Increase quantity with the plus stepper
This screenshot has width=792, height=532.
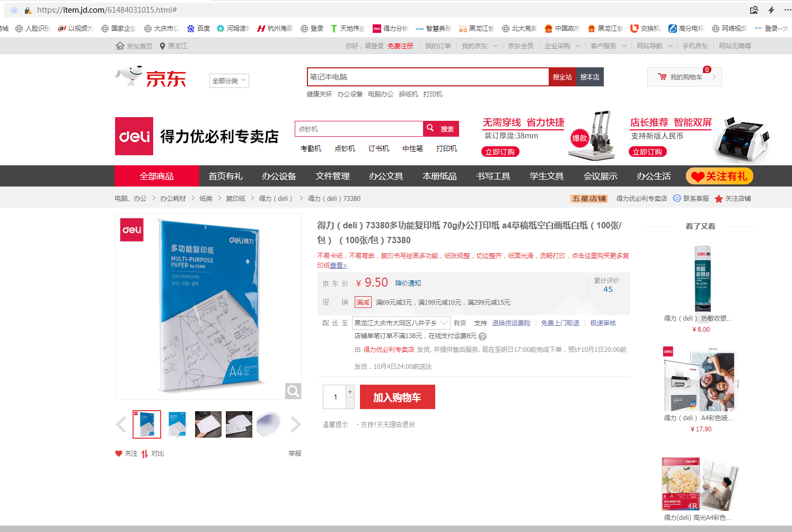tap(350, 392)
